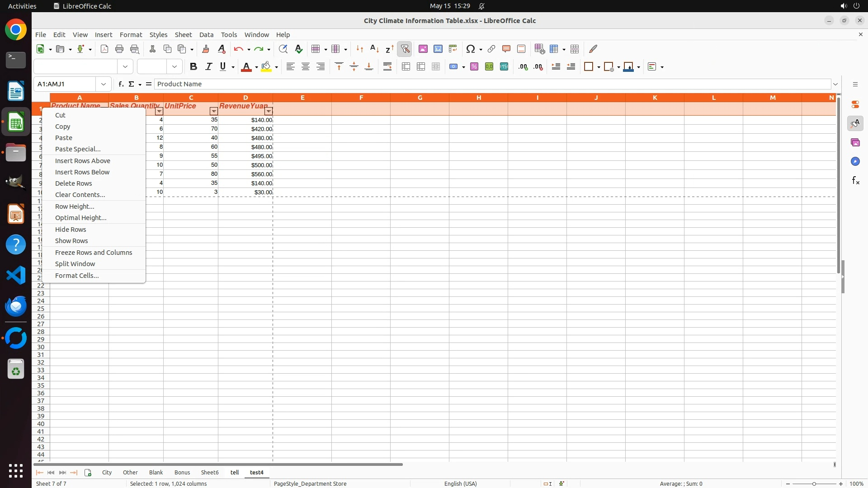Toggle the AutoFilter toolbar button

point(405,49)
